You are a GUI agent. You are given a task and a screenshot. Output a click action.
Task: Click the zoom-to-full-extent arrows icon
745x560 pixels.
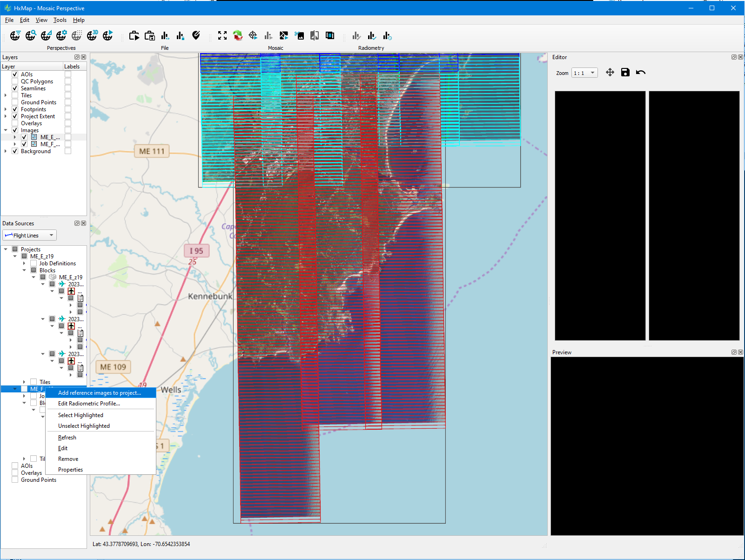(x=222, y=36)
